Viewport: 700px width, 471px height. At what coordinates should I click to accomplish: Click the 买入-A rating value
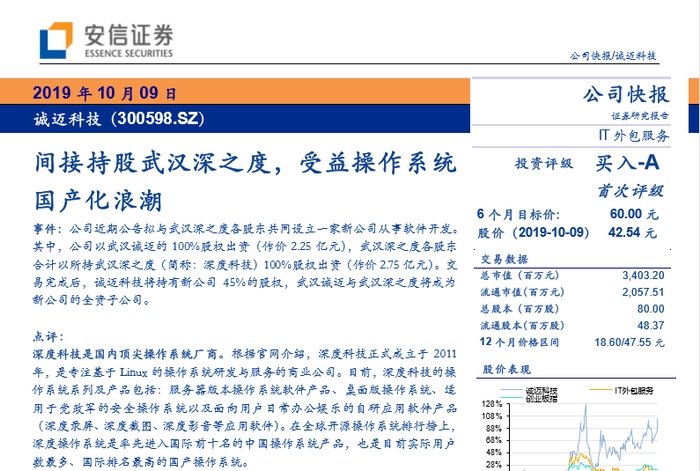[627, 163]
